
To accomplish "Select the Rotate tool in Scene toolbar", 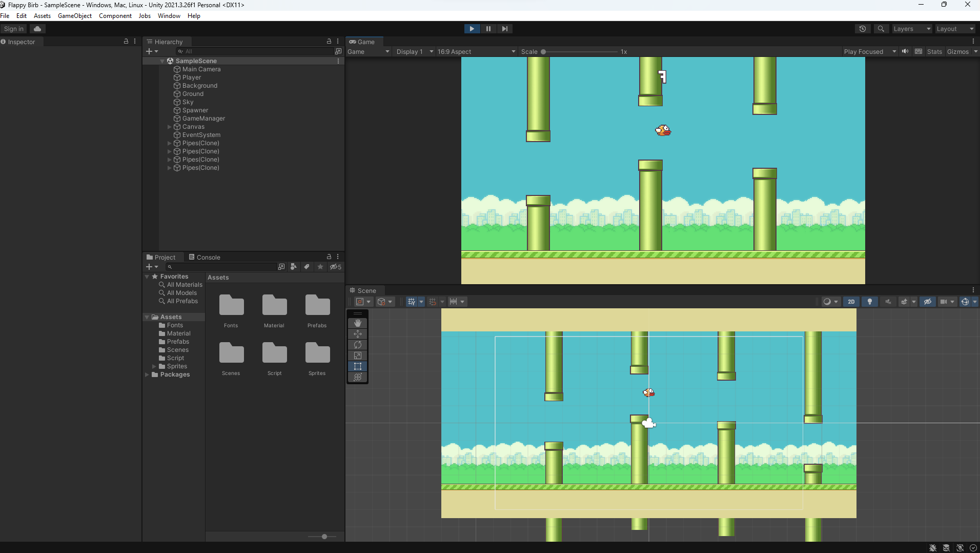I will [358, 345].
